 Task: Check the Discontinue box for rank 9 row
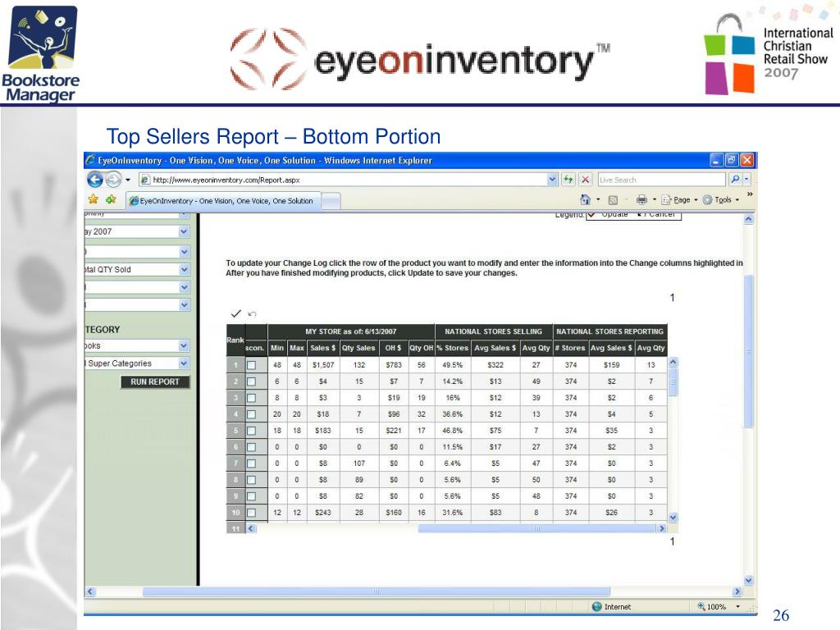click(251, 496)
